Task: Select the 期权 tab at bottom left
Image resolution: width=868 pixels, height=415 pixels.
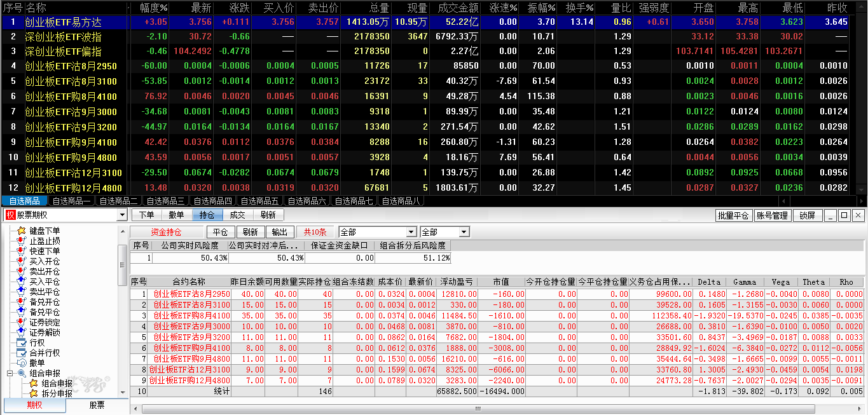Action: click(34, 405)
